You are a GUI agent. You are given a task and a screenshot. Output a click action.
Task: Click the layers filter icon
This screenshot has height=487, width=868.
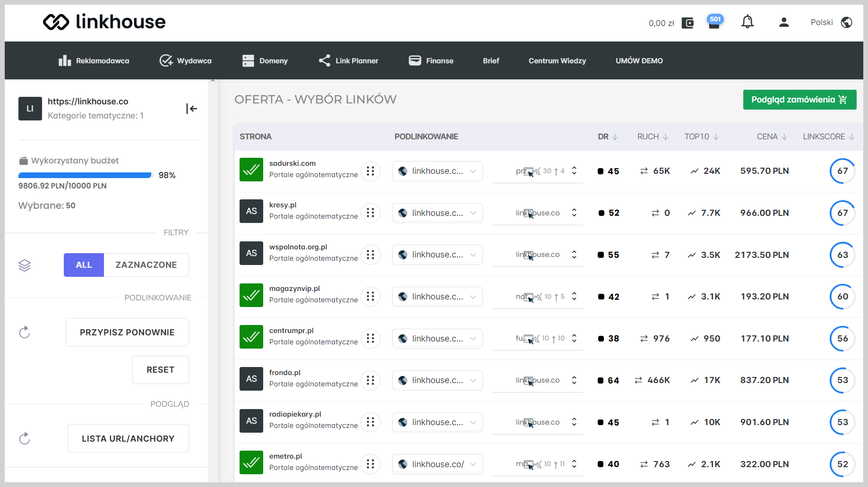point(25,265)
